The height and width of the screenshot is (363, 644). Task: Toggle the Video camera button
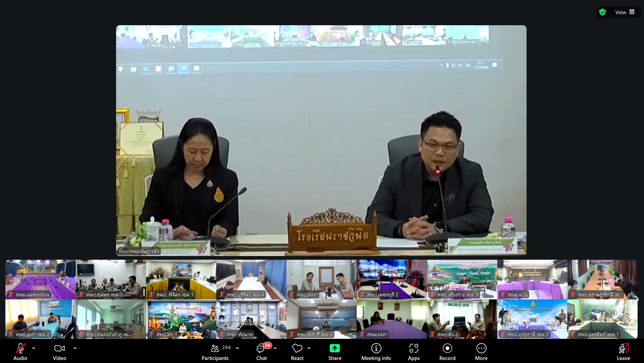point(59,352)
